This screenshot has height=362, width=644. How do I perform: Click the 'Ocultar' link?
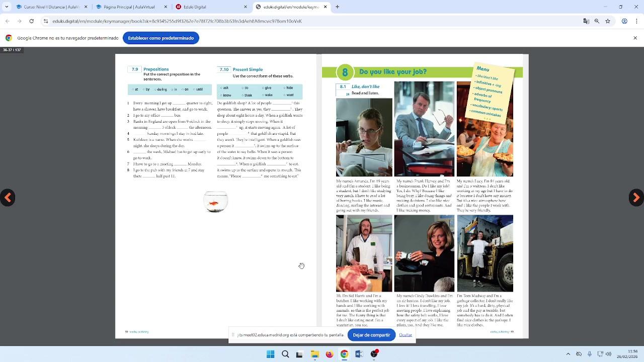point(406,335)
